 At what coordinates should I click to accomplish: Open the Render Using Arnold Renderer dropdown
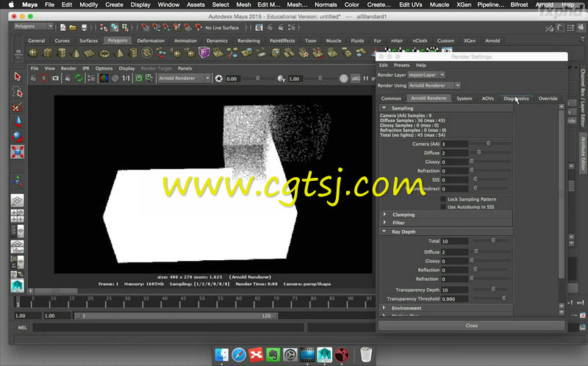(x=434, y=85)
